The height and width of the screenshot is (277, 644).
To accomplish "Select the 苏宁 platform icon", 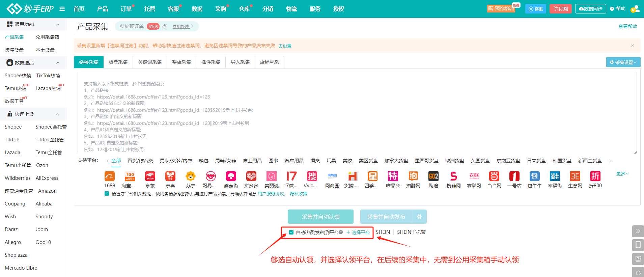I will tap(191, 176).
